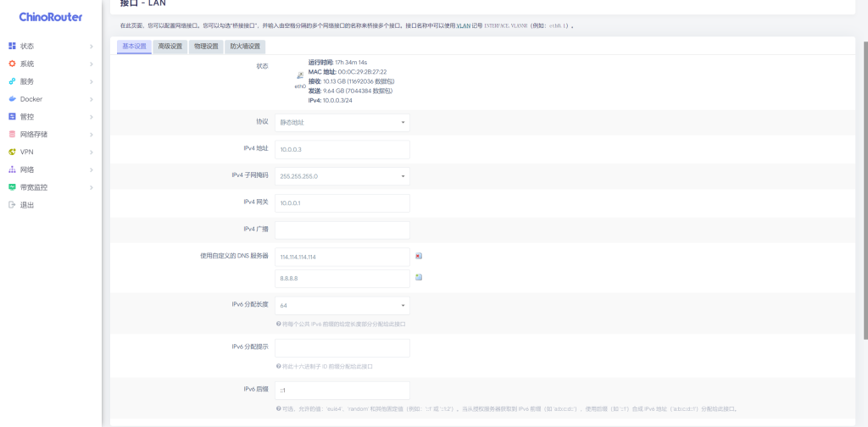Open the VPN sidebar menu item
The height and width of the screenshot is (427, 868).
pos(51,152)
